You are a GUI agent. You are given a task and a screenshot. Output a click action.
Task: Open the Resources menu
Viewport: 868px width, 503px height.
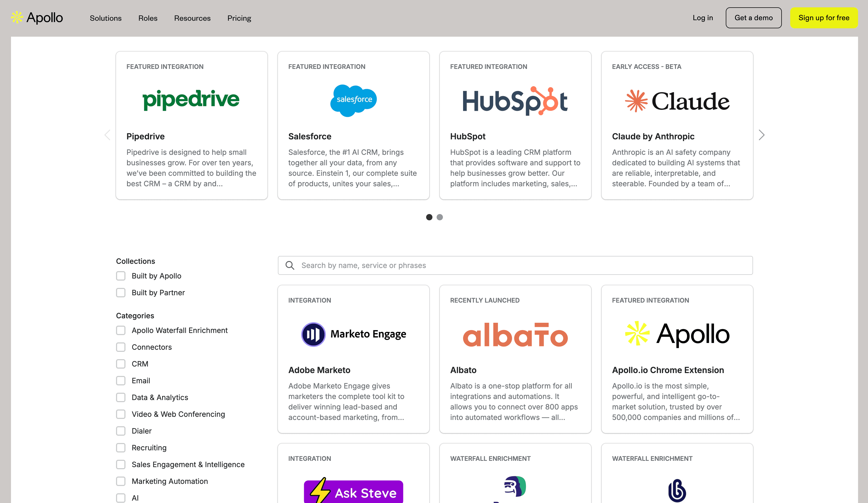193,18
